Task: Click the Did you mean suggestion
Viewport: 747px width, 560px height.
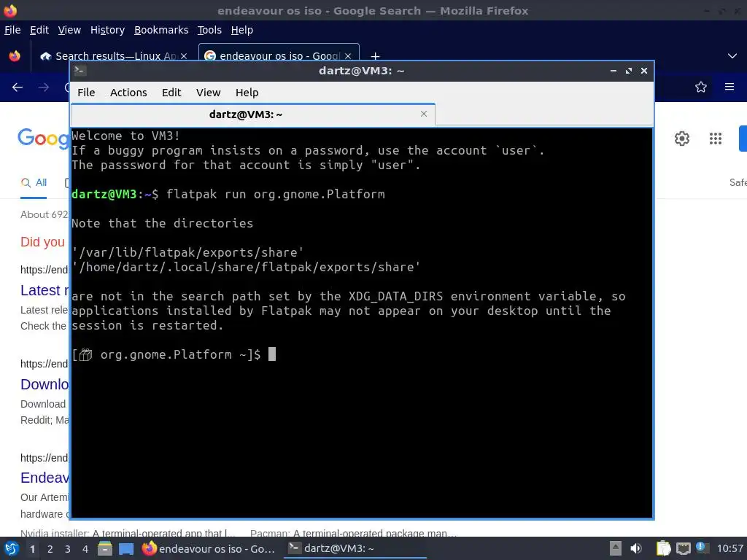Action: point(43,242)
